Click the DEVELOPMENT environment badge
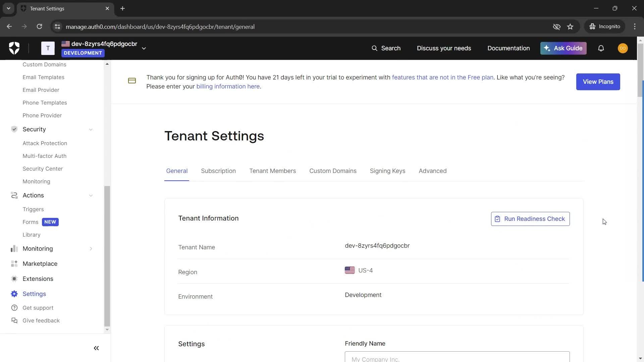 (83, 53)
